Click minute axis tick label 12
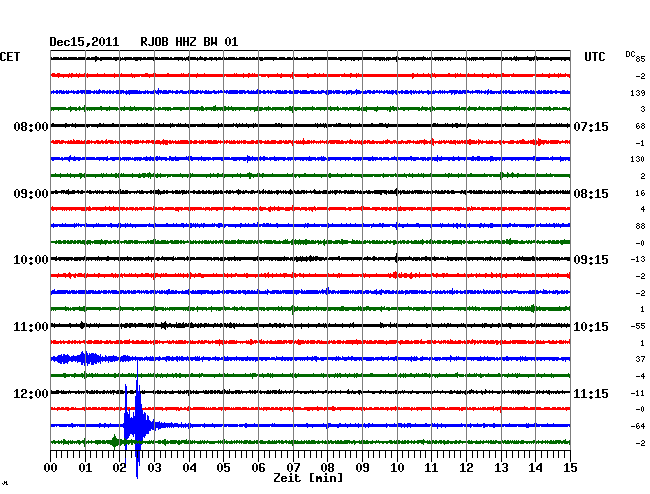 click(466, 468)
